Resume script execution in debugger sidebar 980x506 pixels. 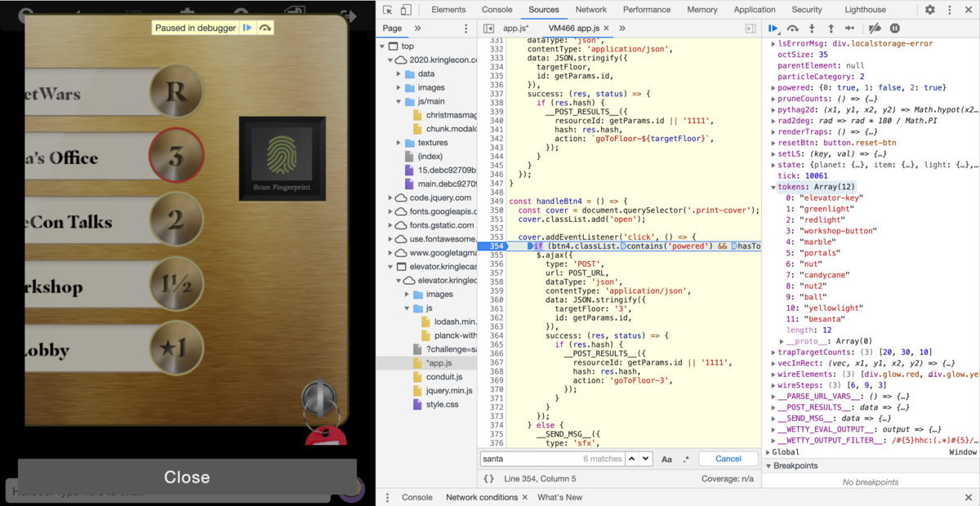coord(773,29)
